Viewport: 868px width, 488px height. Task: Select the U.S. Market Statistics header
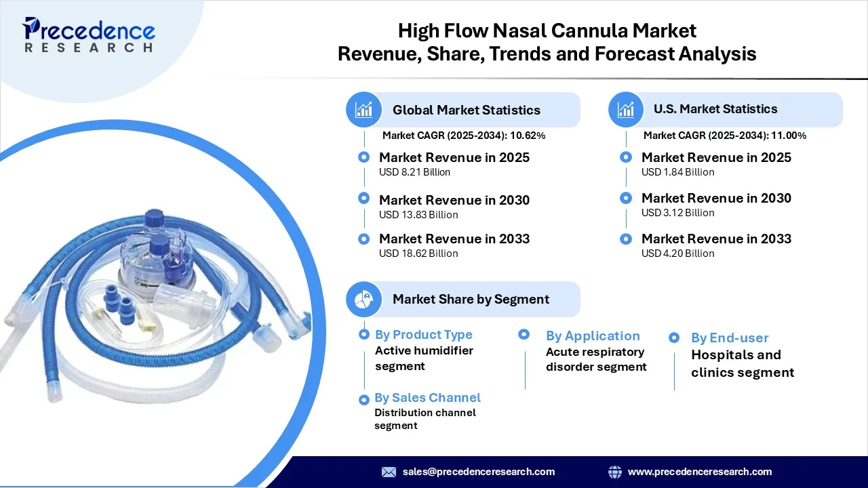tap(715, 109)
